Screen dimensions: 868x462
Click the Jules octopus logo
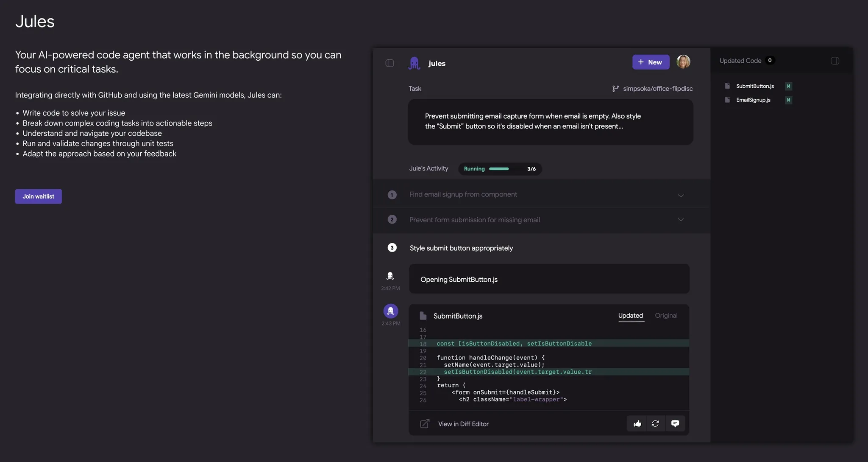tap(414, 63)
